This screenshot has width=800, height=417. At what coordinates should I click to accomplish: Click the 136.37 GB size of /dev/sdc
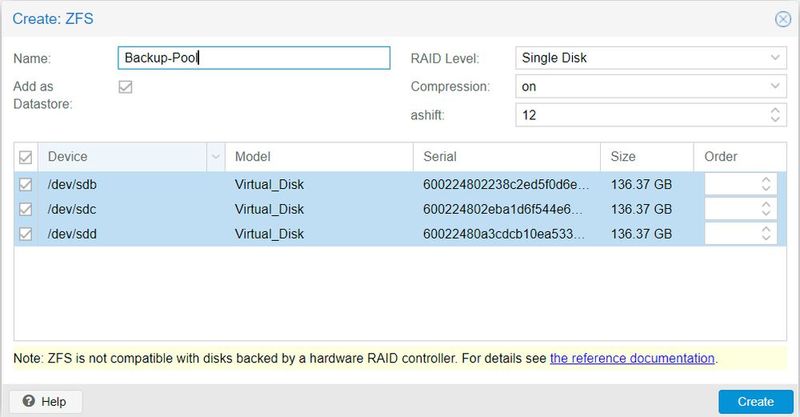click(x=641, y=209)
